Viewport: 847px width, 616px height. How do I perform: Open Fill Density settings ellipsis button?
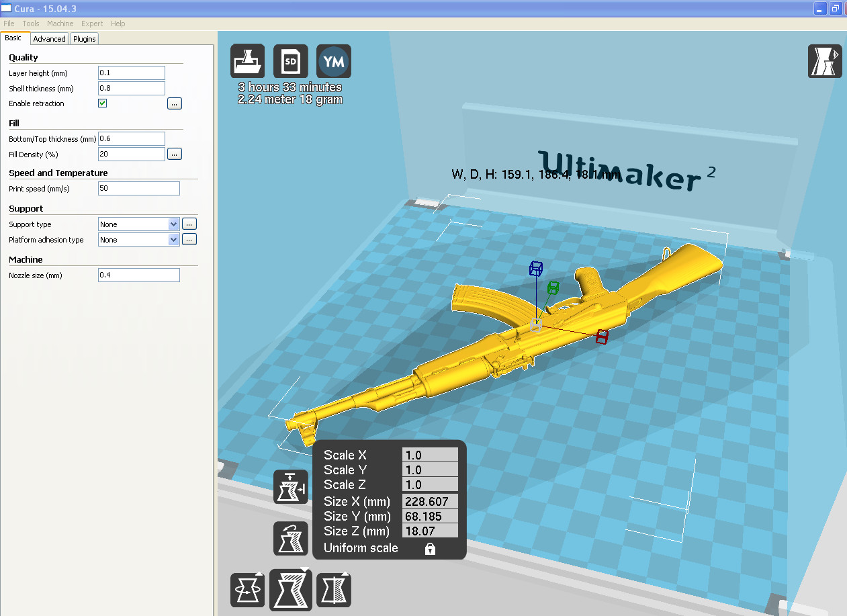[x=175, y=155]
